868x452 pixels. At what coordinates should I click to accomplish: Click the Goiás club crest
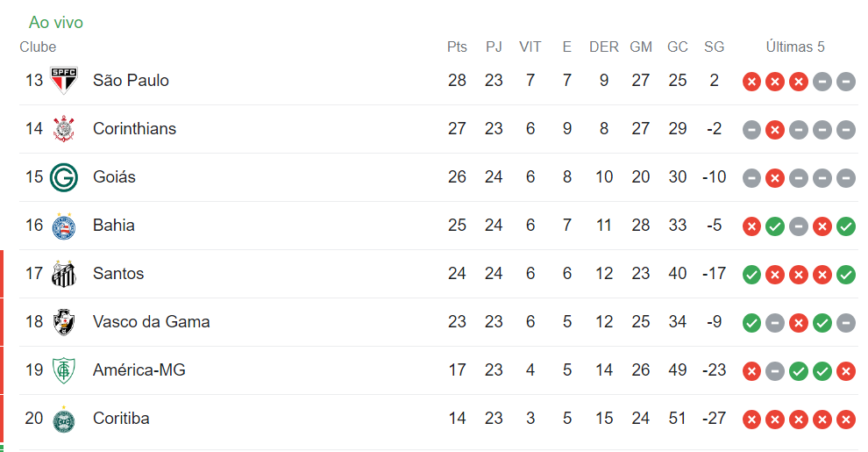[64, 177]
